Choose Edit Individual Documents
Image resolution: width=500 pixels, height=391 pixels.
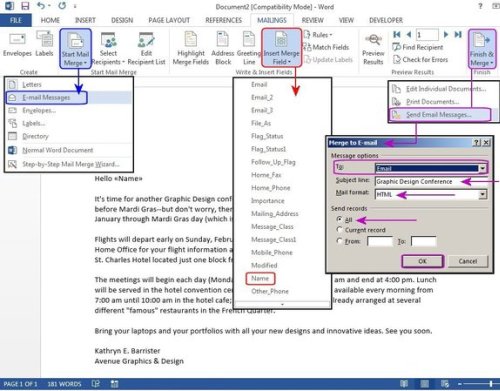443,89
